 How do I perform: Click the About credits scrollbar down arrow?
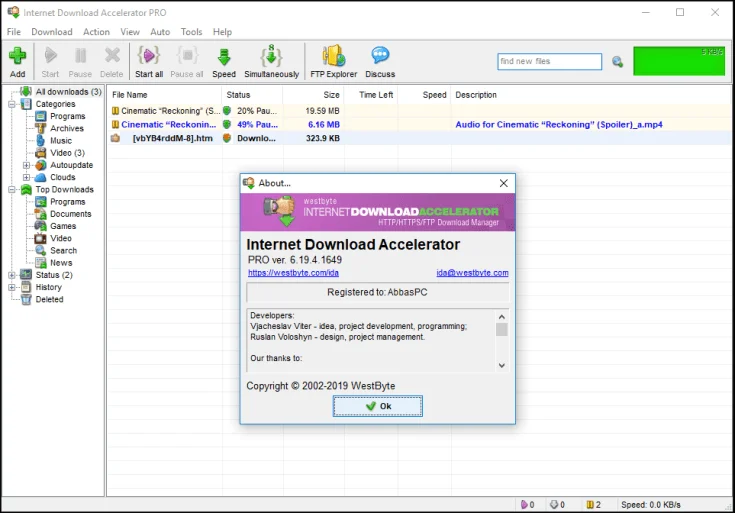[502, 365]
